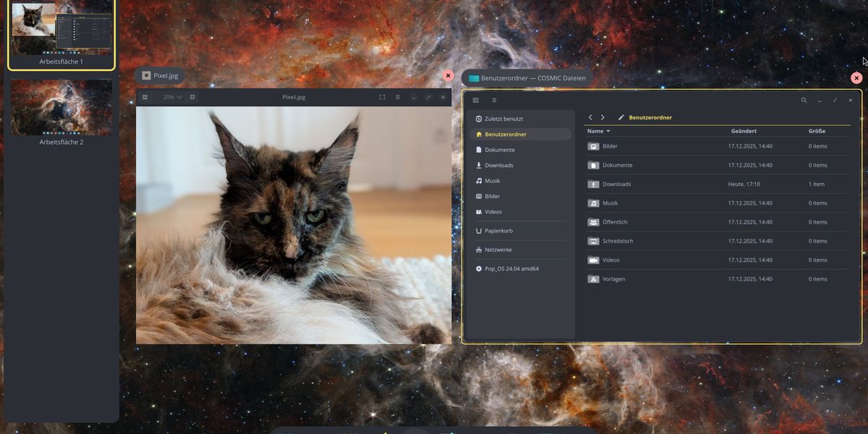The height and width of the screenshot is (434, 868).
Task: Zoom in with the plus icon in image viewer
Action: [x=192, y=97]
